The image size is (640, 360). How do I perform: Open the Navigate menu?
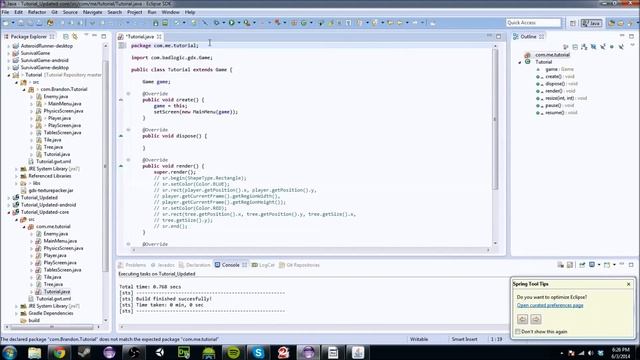(x=93, y=12)
